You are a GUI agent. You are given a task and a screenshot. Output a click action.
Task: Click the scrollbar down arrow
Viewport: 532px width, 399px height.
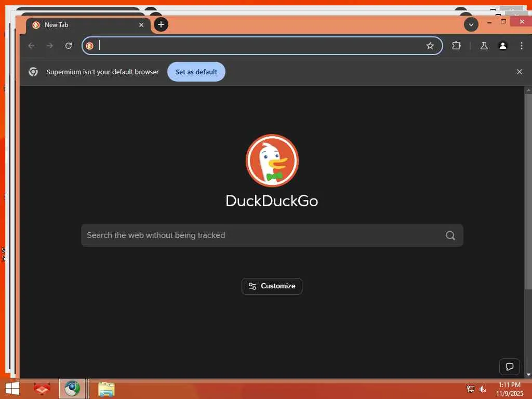pos(528,375)
